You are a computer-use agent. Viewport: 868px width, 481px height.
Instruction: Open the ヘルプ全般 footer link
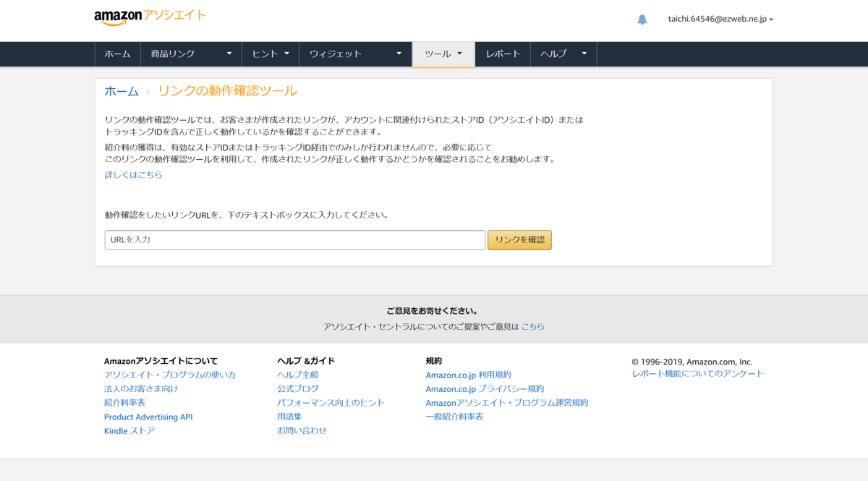coord(298,375)
